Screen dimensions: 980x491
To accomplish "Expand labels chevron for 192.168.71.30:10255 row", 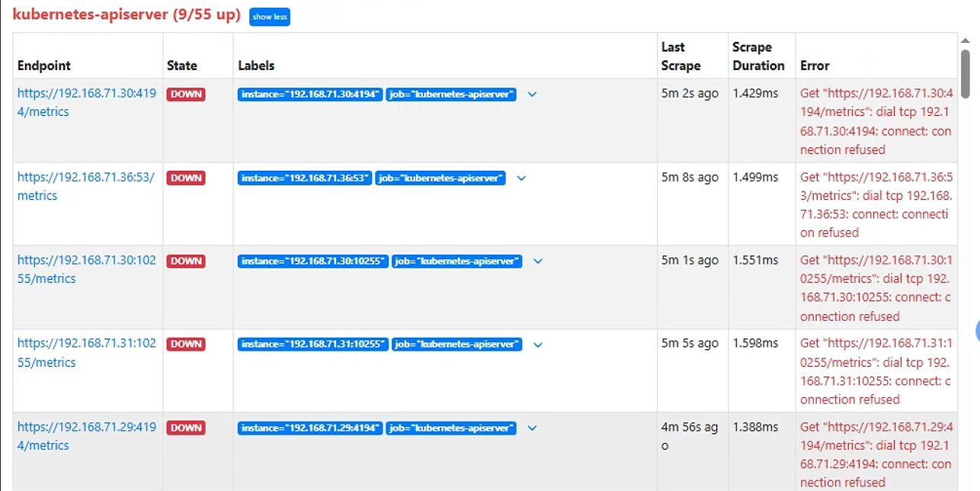I will tap(538, 262).
